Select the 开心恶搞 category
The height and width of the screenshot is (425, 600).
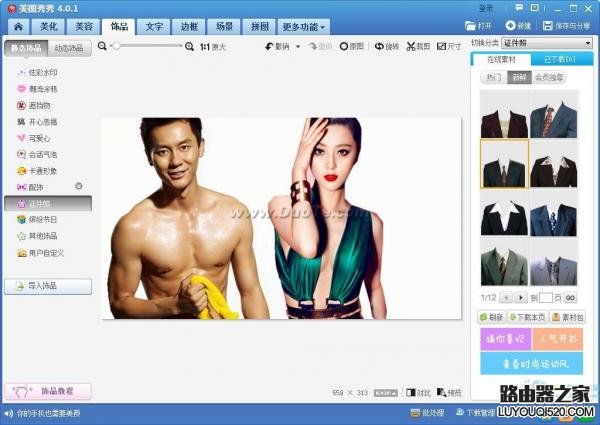37,122
